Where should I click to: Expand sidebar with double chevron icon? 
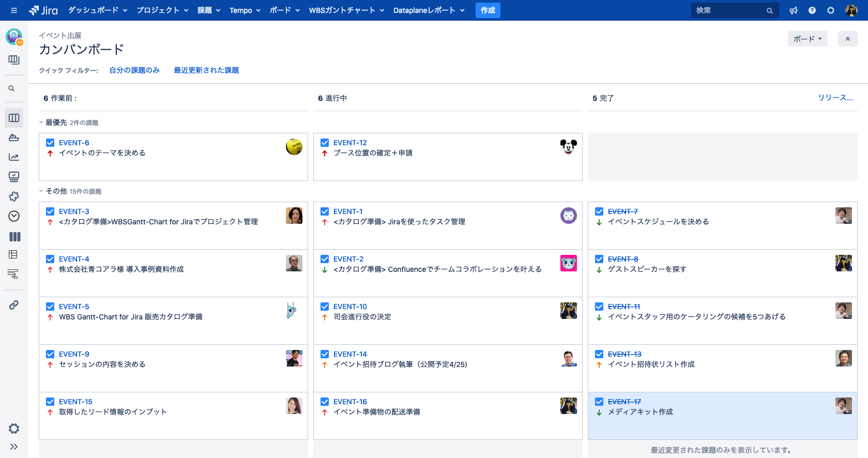pos(14,447)
